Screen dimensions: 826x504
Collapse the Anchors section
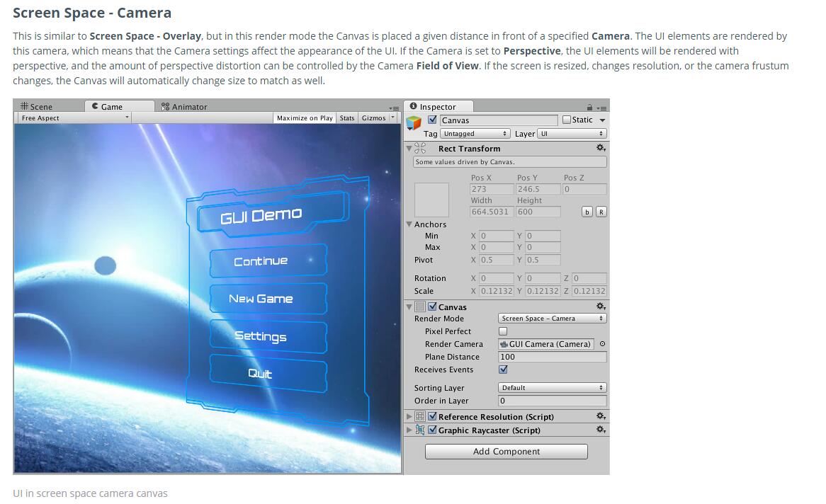point(409,224)
